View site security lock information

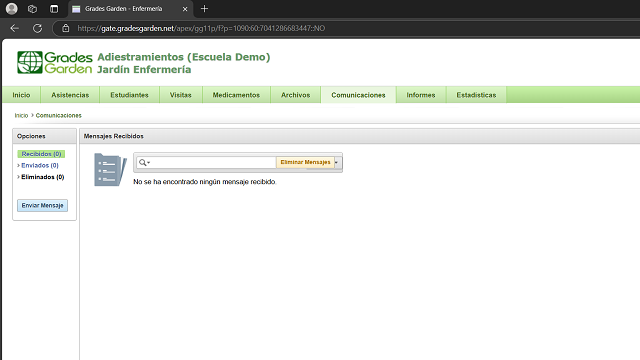[x=65, y=28]
